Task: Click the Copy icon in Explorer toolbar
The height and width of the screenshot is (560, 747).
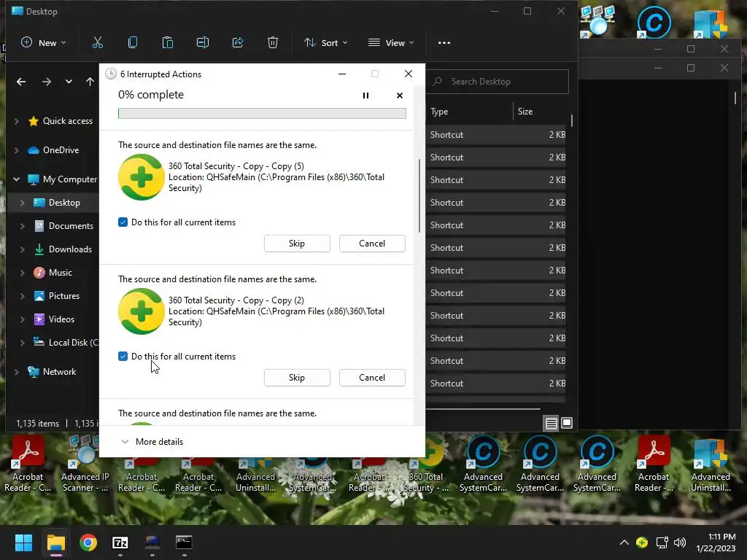Action: pos(133,43)
